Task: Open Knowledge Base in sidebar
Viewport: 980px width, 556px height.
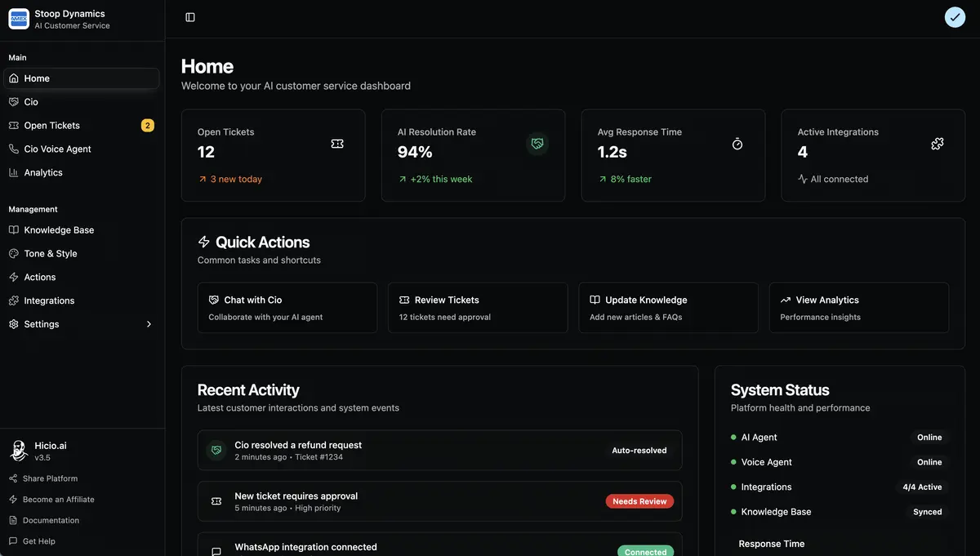Action: click(82, 230)
